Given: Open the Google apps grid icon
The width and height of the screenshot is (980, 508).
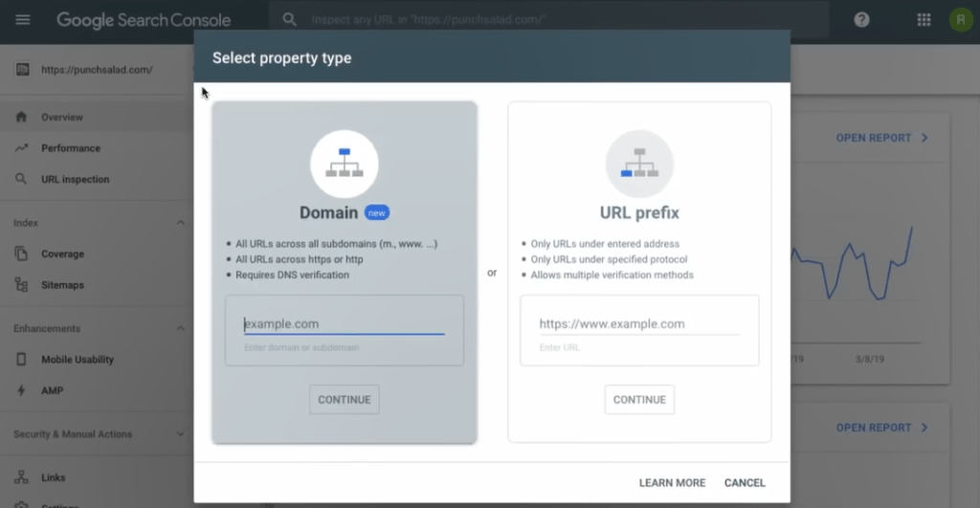Looking at the screenshot, I should tap(924, 20).
